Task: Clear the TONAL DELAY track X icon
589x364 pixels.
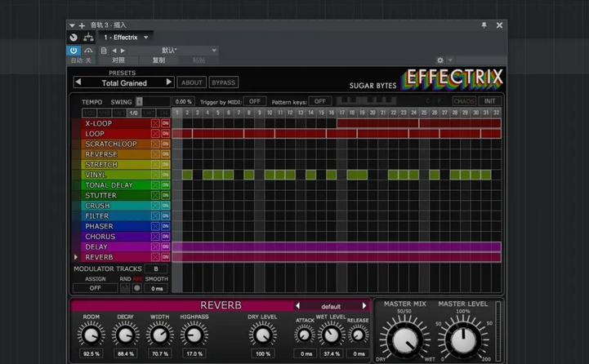Action: (155, 185)
